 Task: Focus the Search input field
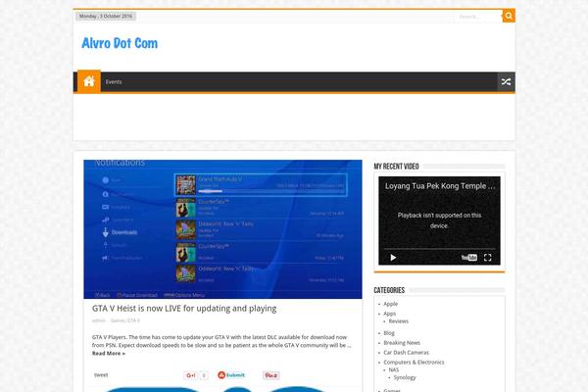(x=478, y=17)
